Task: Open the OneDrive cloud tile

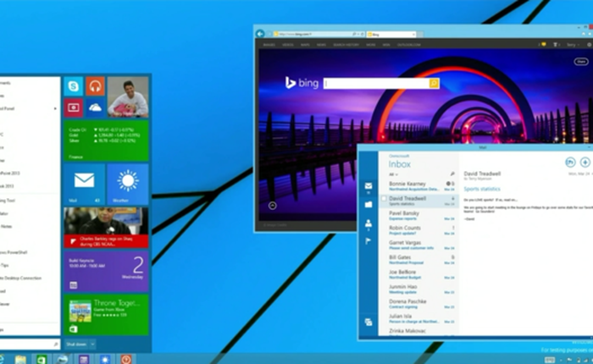Action: coord(95,108)
